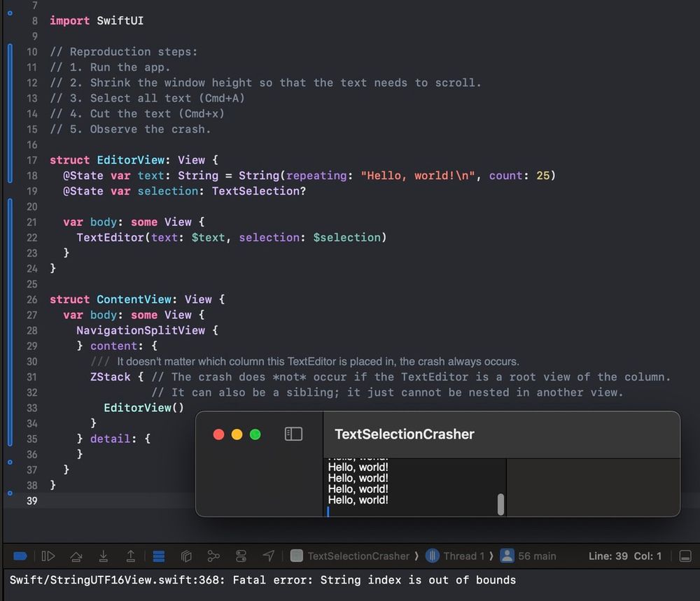Click the green zoom button of TextSelectionCrasher
The image size is (700, 601).
255,434
